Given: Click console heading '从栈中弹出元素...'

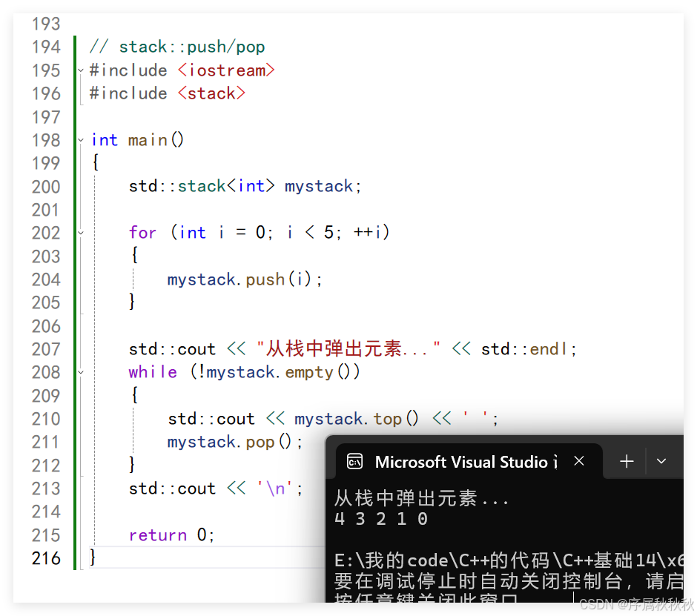Looking at the screenshot, I should tap(421, 498).
